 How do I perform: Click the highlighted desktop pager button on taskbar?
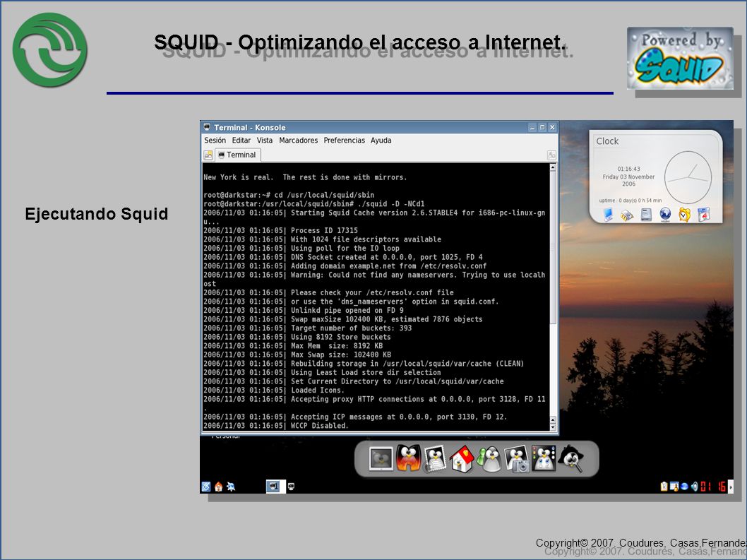275,486
